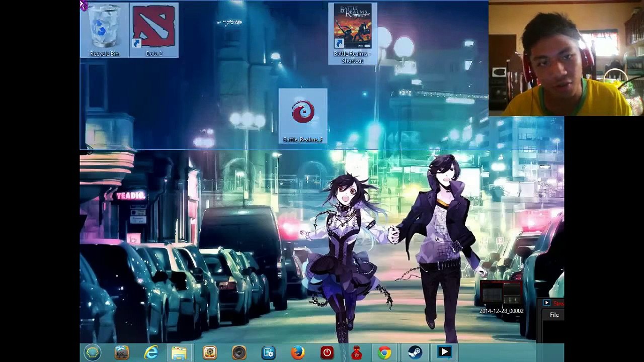Switch to the streaming app in taskbar
Image resolution: width=644 pixels, height=362 pixels.
point(444,352)
